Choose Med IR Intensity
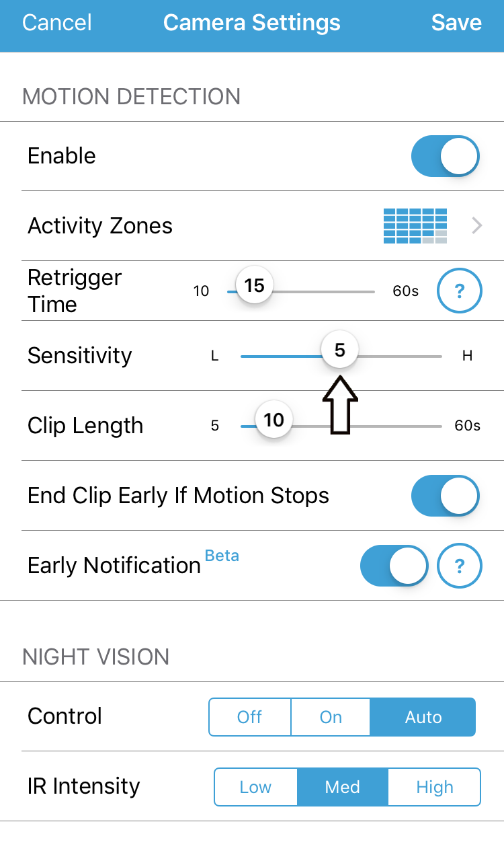504x863 pixels. [343, 787]
